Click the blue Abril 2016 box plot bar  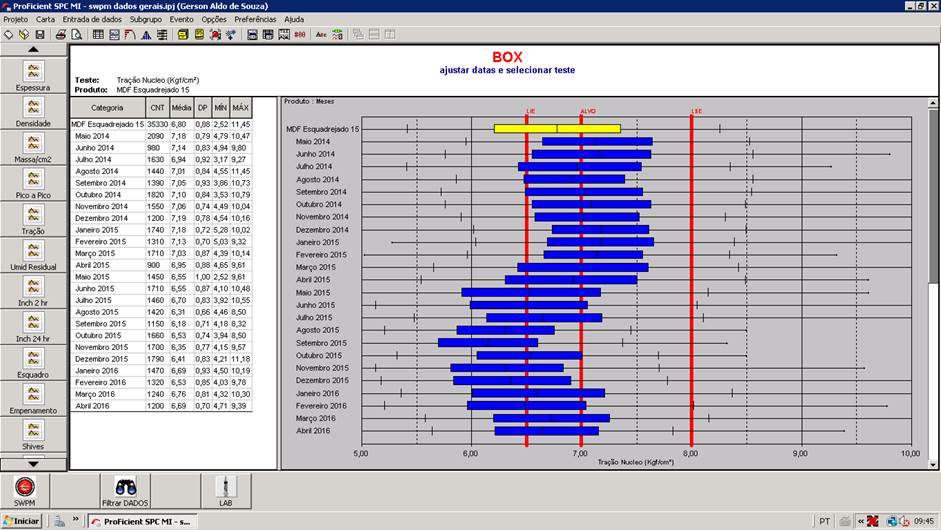pos(546,431)
